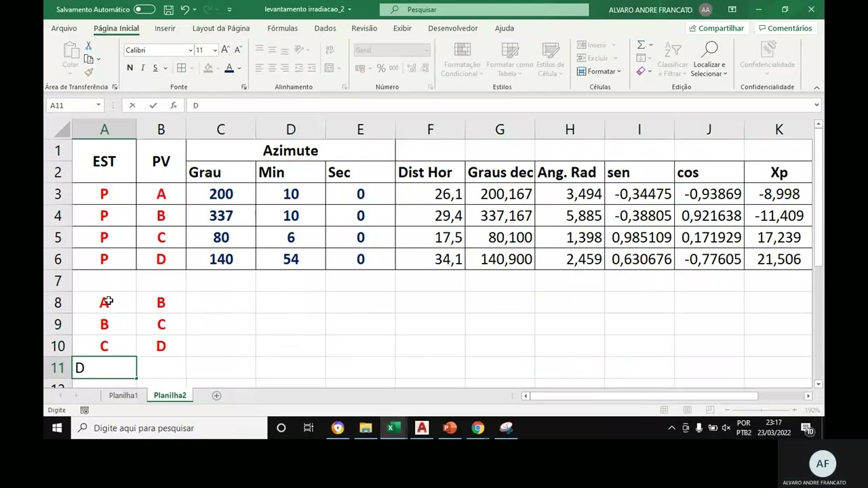The height and width of the screenshot is (488, 868).
Task: Click the Save disk icon
Action: pos(168,9)
